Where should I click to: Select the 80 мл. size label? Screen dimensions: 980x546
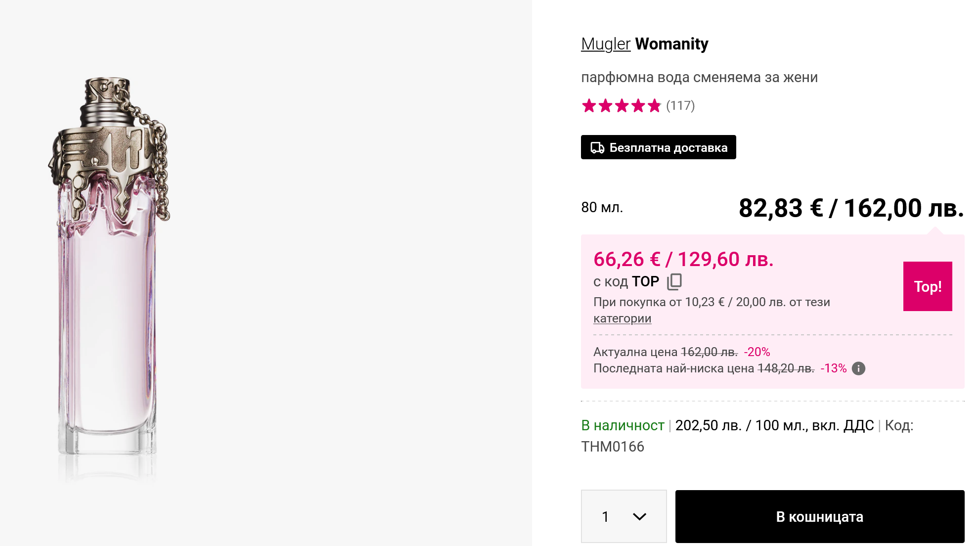pyautogui.click(x=602, y=207)
